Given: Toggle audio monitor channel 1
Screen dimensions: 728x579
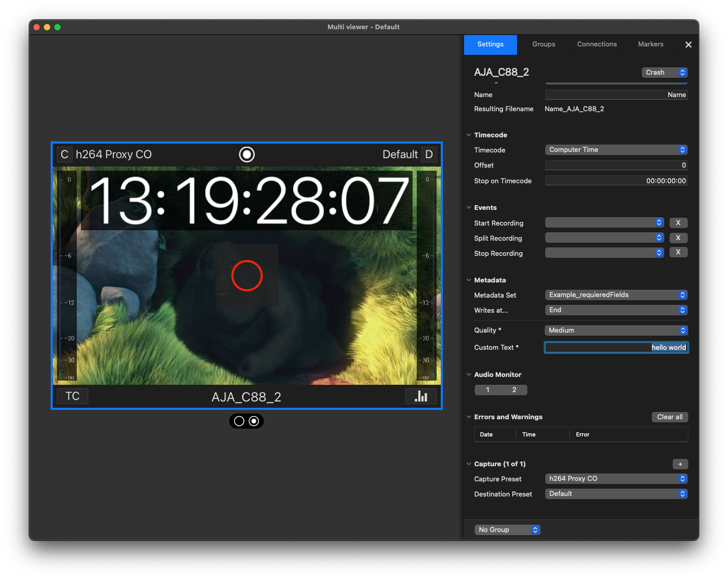Looking at the screenshot, I should [x=488, y=390].
